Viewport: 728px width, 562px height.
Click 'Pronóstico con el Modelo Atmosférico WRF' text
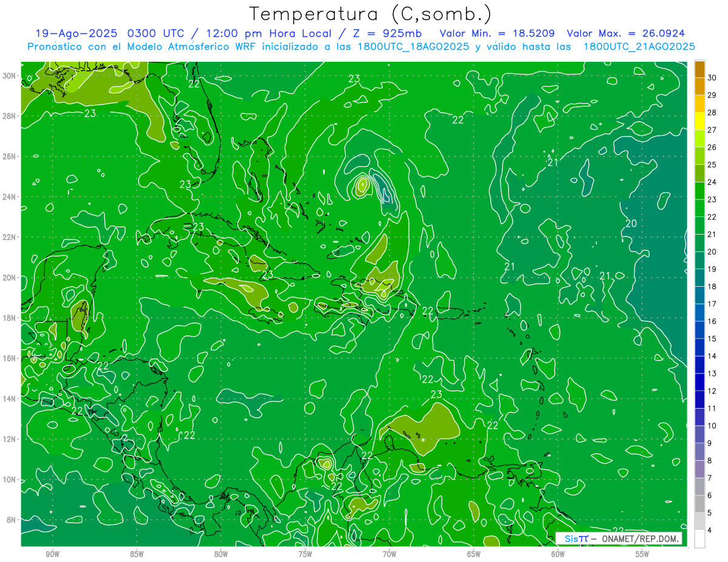pos(143,47)
